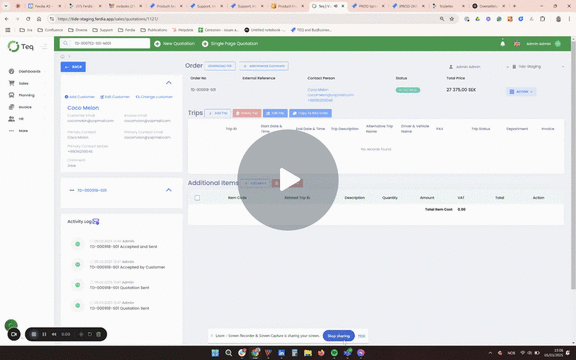Click the Edit Trip button
Image resolution: width=576 pixels, height=360 pixels.
[x=275, y=113]
